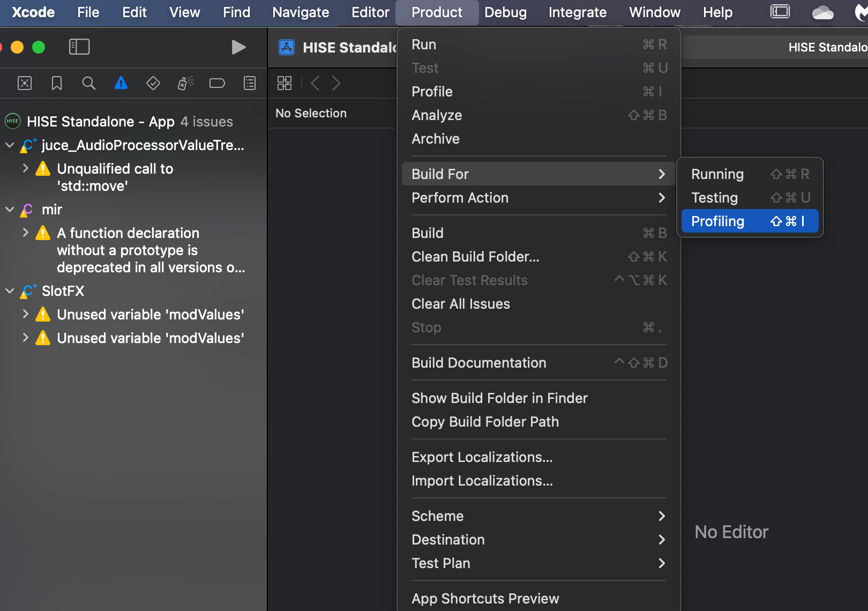Open the Source Control navigator icon

click(x=25, y=83)
